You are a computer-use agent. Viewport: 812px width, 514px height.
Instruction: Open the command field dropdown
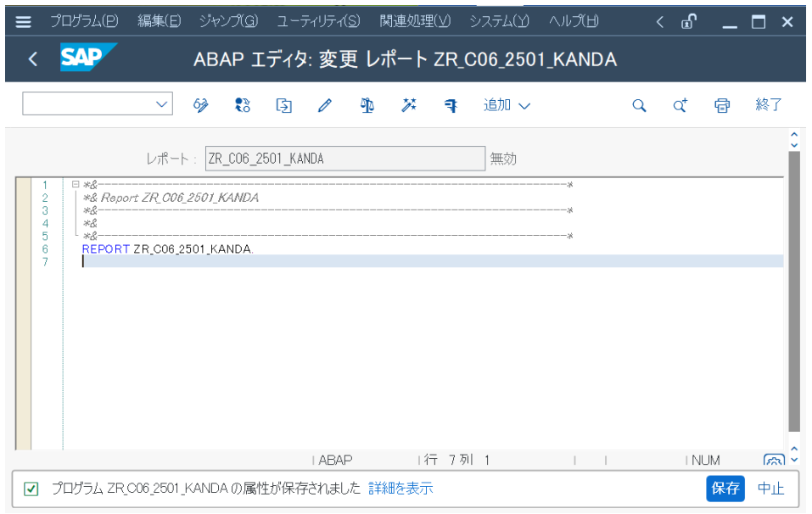click(x=161, y=104)
